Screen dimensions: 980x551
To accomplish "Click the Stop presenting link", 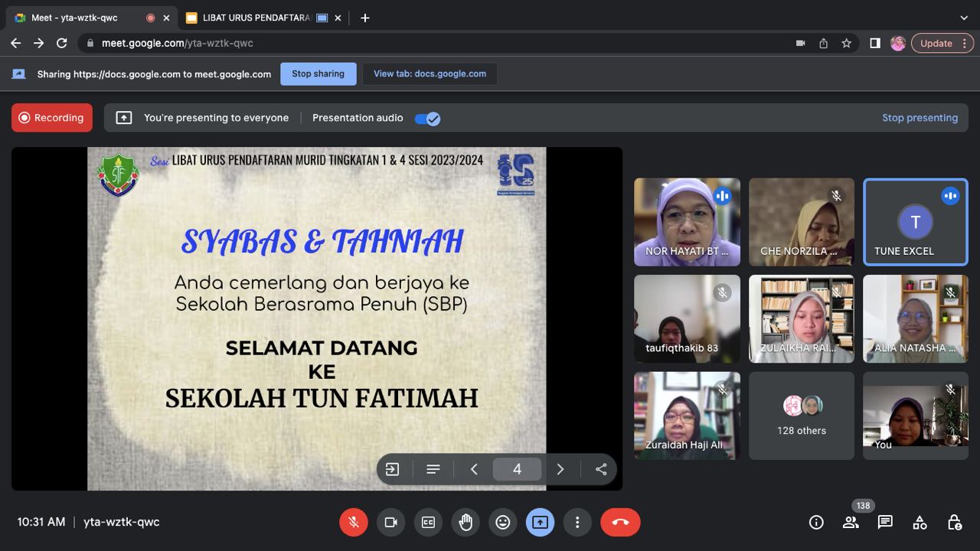I will (x=920, y=118).
